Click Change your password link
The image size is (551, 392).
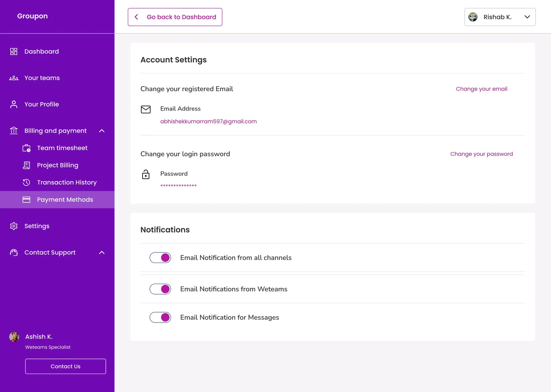(482, 154)
